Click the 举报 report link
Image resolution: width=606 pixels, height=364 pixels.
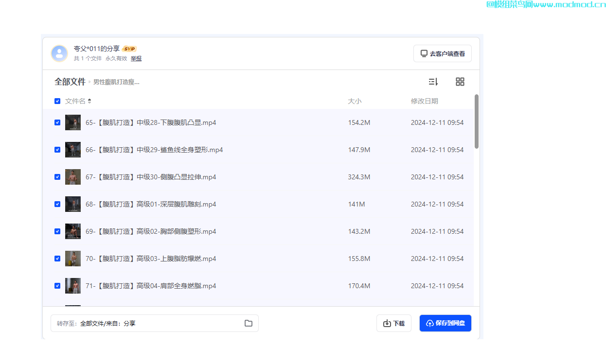click(x=136, y=58)
